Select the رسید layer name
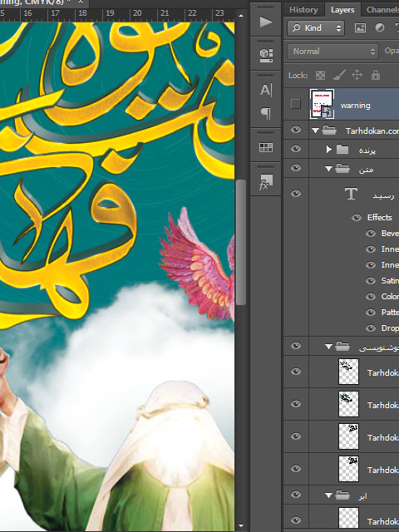 (383, 196)
